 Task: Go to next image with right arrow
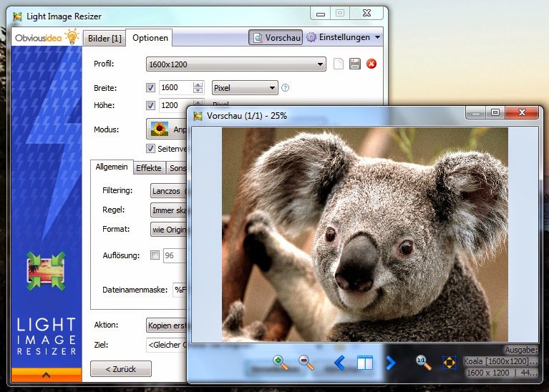point(390,363)
